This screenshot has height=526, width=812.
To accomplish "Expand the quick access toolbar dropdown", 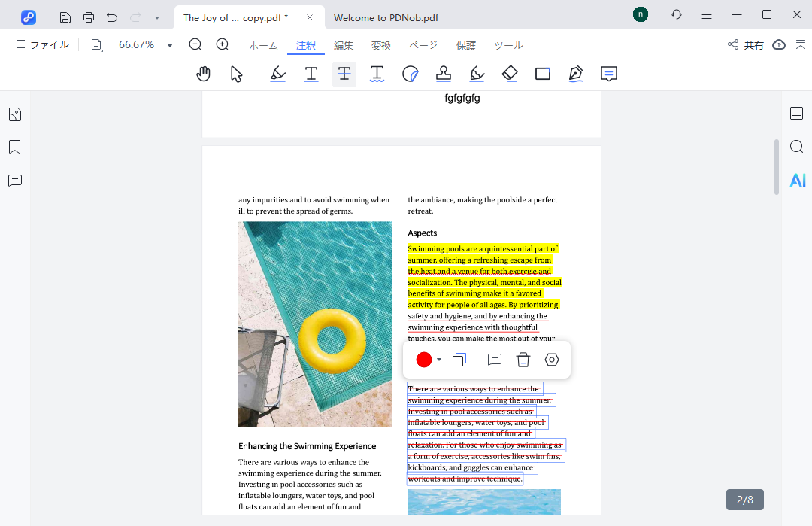I will (156, 17).
